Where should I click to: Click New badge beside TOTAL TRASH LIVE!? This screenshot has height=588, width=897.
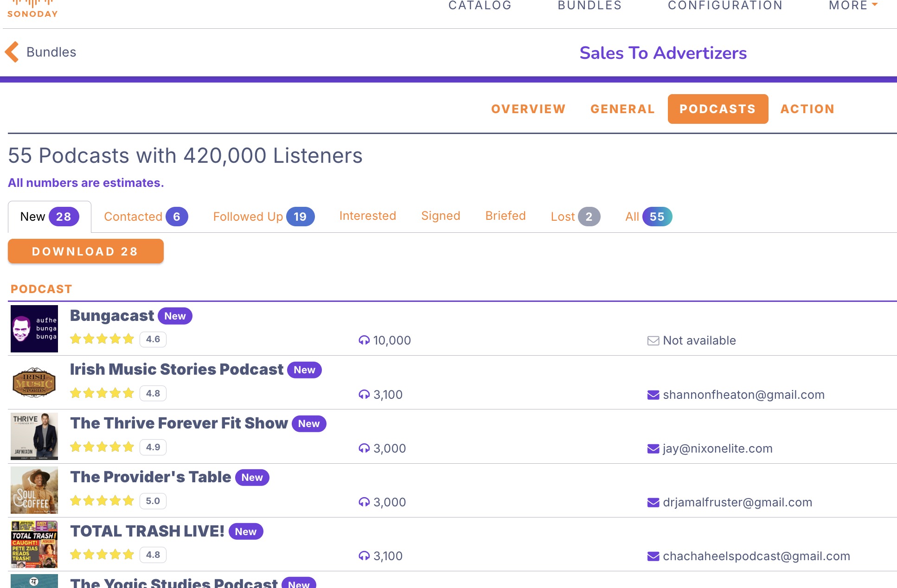click(246, 532)
